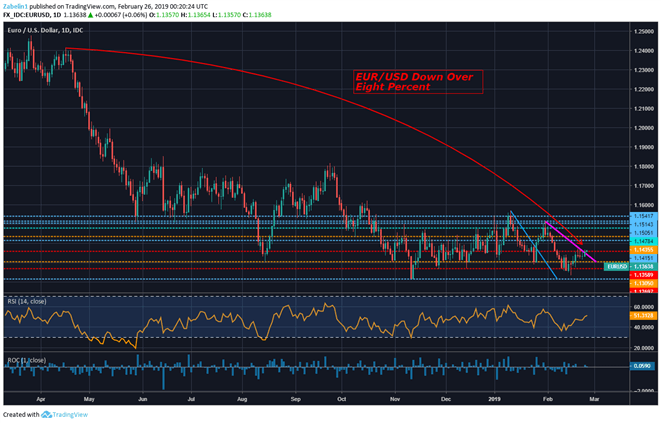Viewport: 661px width, 423px height.
Task: Click the 1.24000 price scale value
Action: [x=644, y=51]
